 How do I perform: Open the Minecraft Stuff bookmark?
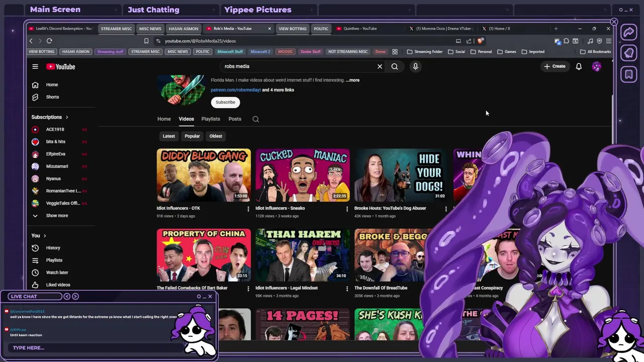click(230, 51)
